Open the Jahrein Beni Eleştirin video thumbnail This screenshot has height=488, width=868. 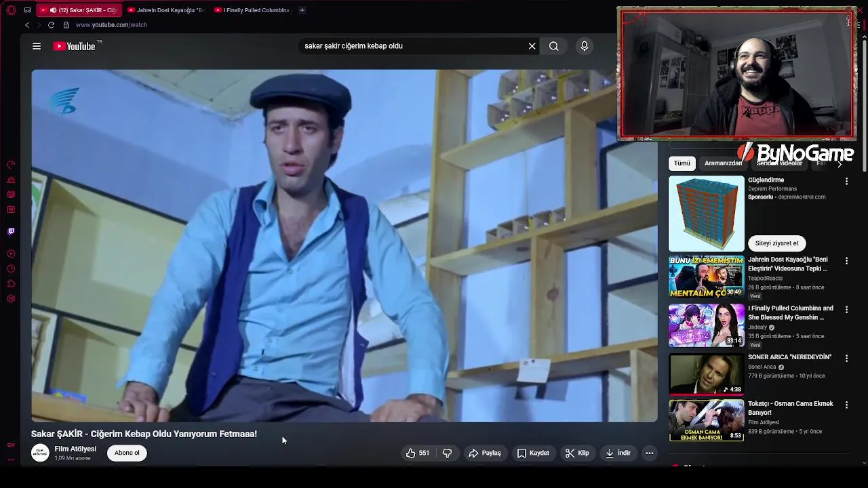pyautogui.click(x=707, y=277)
